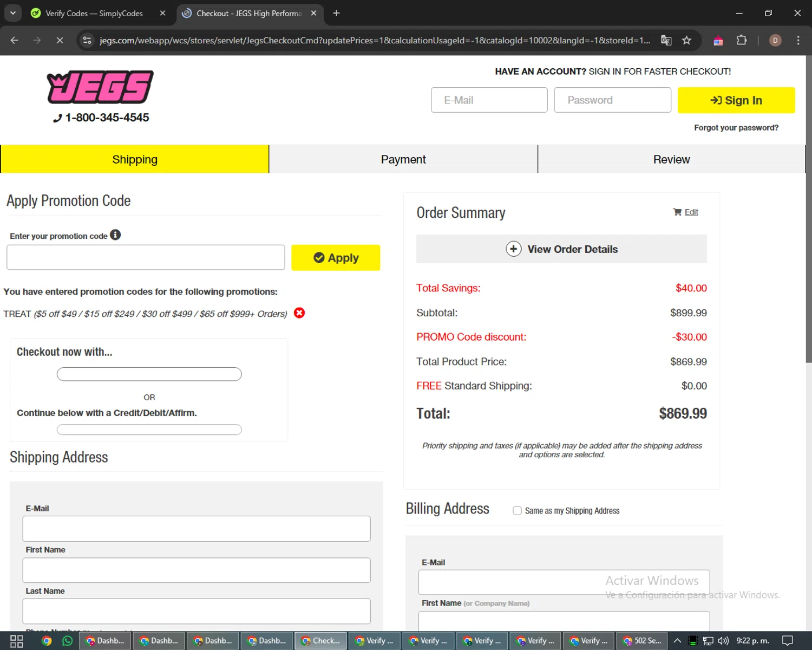Expand View Order Details
The height and width of the screenshot is (650, 812).
coord(561,249)
